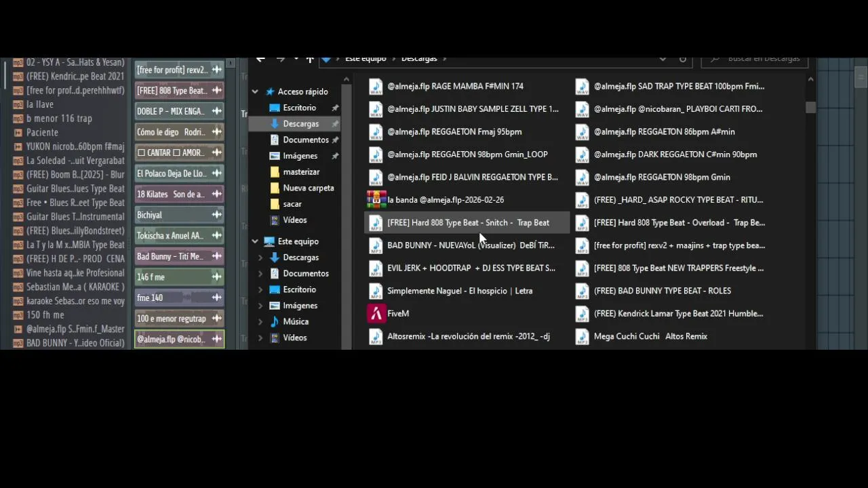Click waveform icon on '[FREE] 808 Type Beat' channel

point(217,90)
